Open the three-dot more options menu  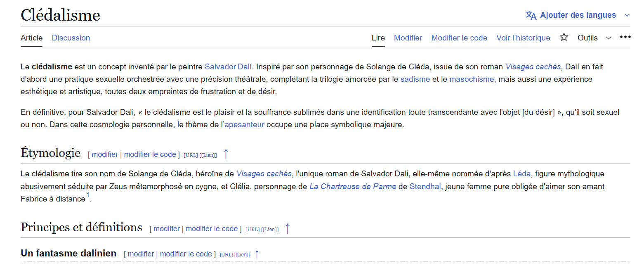click(625, 37)
